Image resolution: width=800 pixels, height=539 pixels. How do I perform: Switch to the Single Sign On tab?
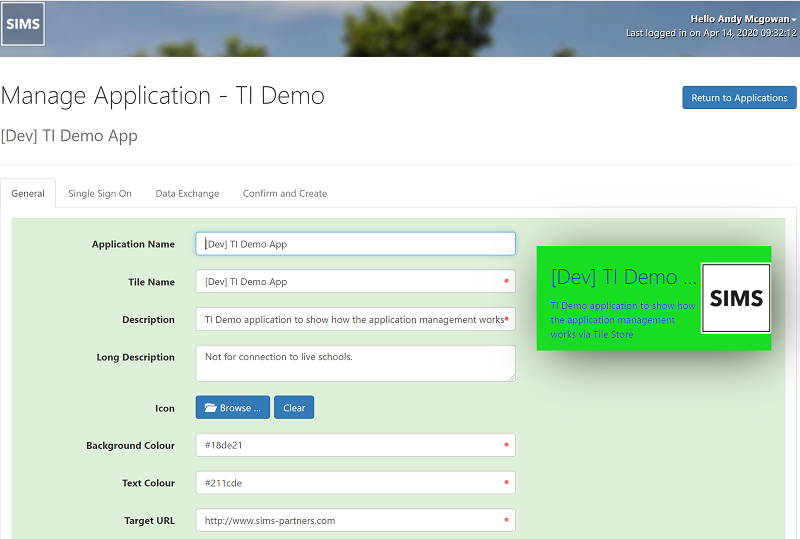point(100,193)
